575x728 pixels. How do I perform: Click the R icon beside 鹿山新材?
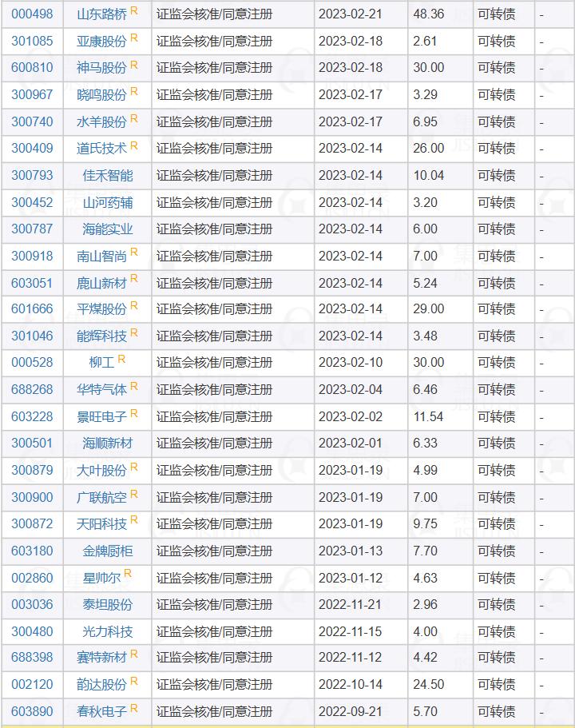pyautogui.click(x=134, y=279)
